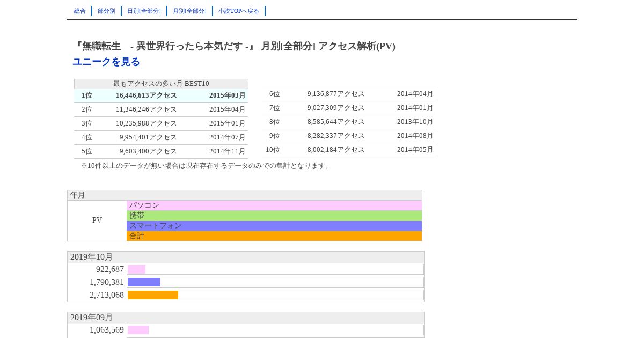
Task: Click the 2014年08月 date cell
Action: click(x=415, y=136)
